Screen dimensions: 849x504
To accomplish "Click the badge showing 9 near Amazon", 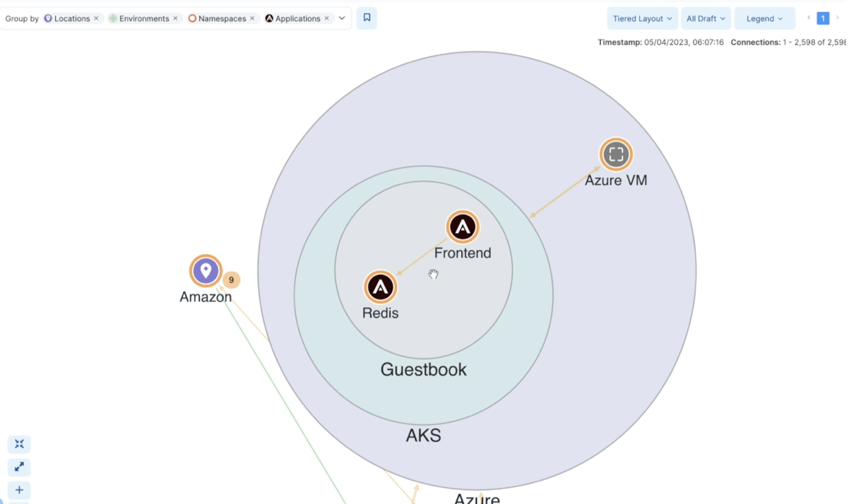I will click(230, 280).
